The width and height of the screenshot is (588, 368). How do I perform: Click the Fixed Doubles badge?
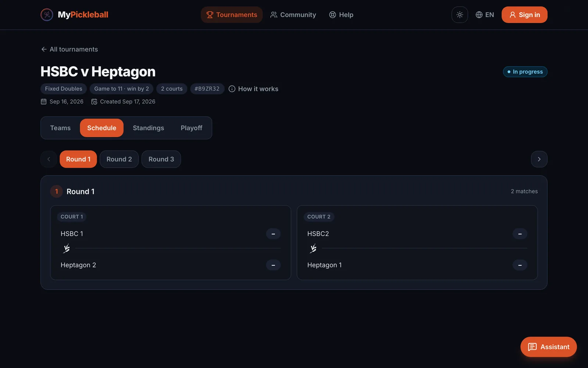point(64,89)
